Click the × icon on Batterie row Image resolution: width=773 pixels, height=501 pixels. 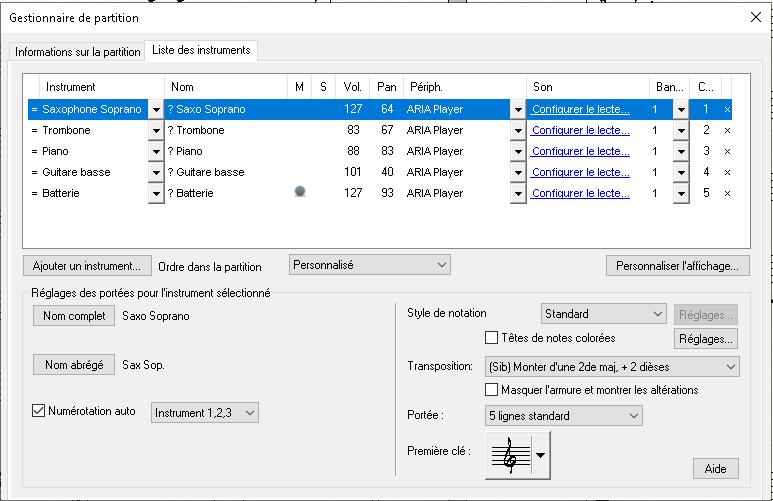[x=727, y=194]
